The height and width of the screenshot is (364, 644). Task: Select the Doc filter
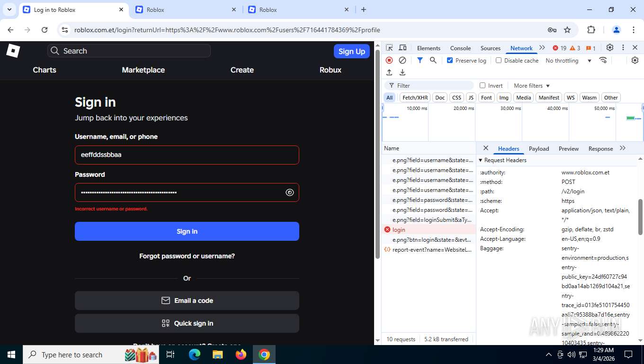440,98
